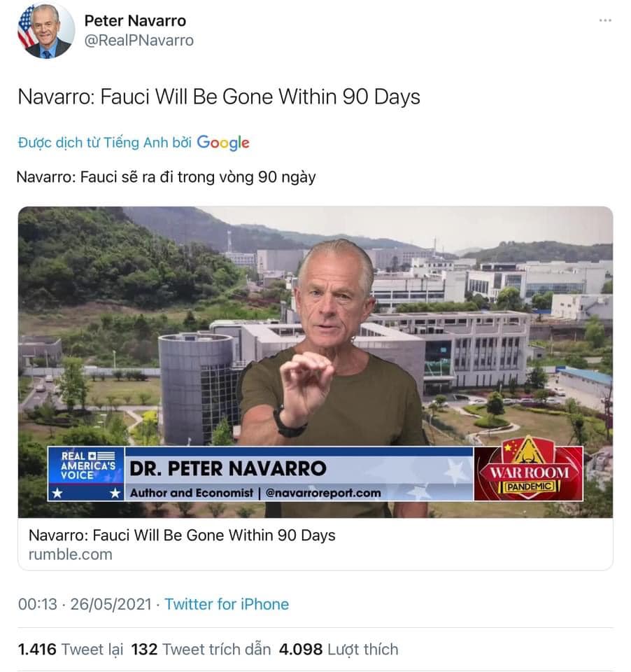Click the 'Được dịch từ Tiếng Anh bởi' link
The width and height of the screenshot is (631, 672).
104,143
